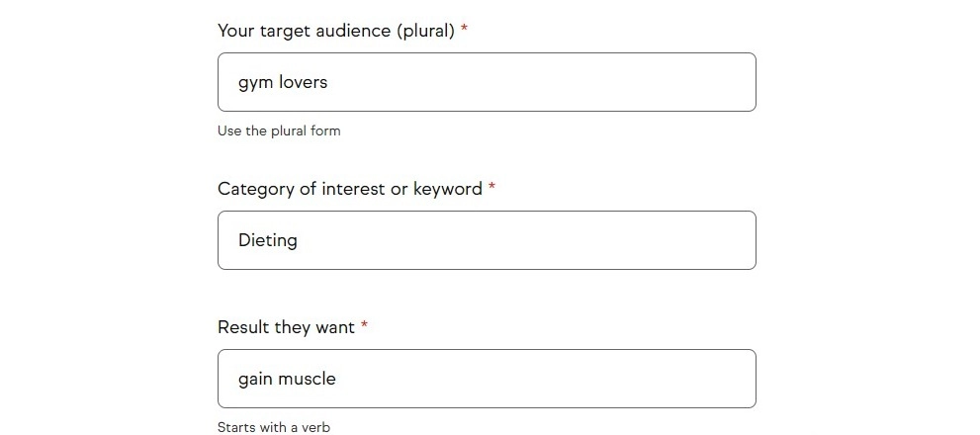980x435 pixels.
Task: Click the required asterisk after "keyword"
Action: tap(491, 188)
